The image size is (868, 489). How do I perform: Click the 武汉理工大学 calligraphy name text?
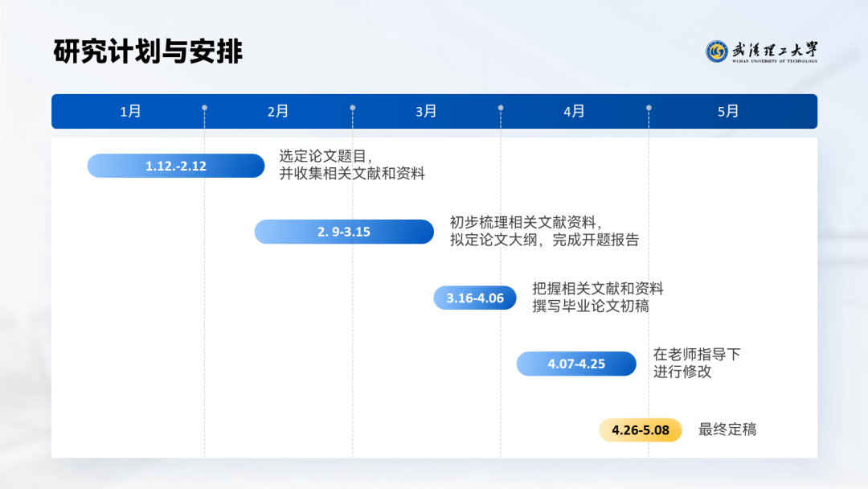(775, 49)
